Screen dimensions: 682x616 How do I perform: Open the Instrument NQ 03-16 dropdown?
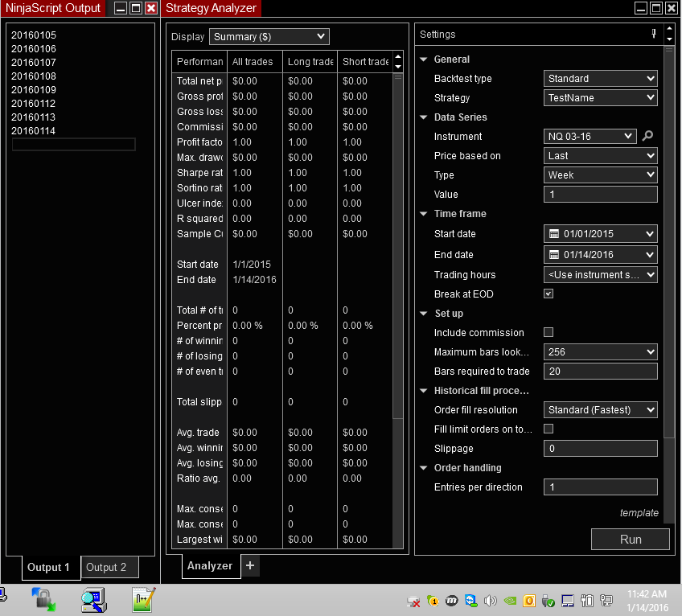[x=590, y=136]
